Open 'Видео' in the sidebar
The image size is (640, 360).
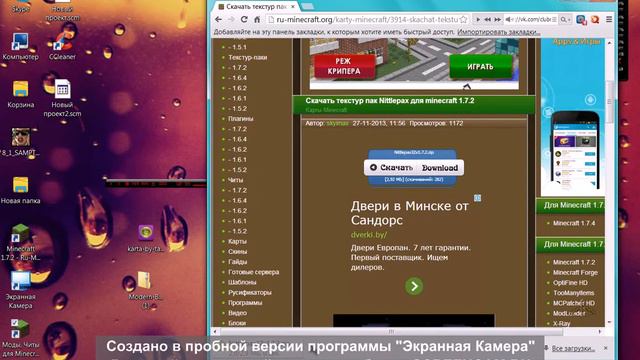click(x=238, y=313)
